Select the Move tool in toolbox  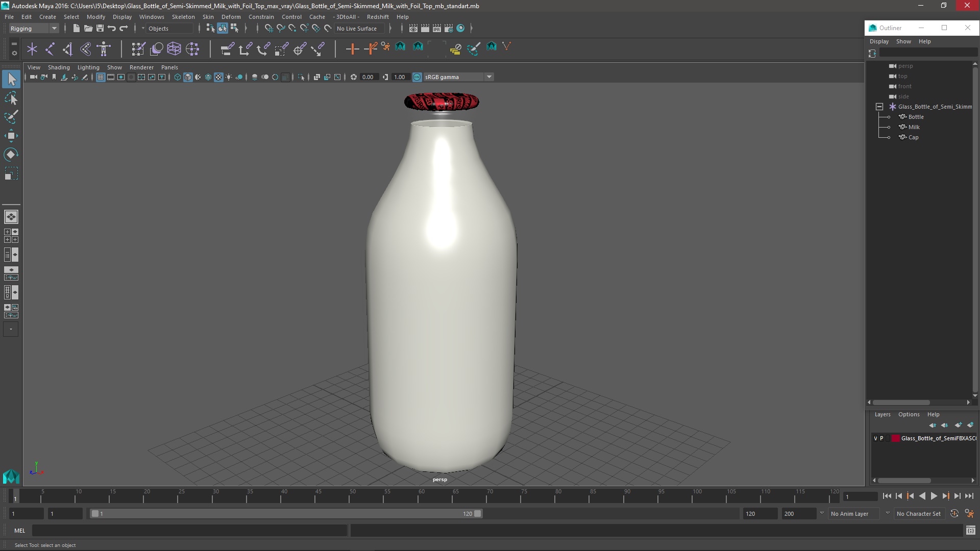[x=11, y=136]
